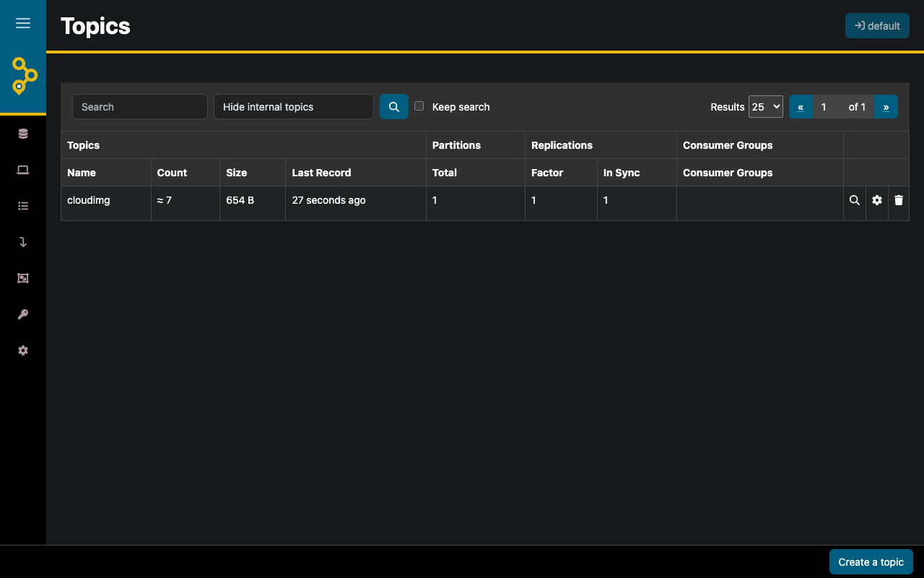Open the Settings gear in sidebar

(x=23, y=350)
